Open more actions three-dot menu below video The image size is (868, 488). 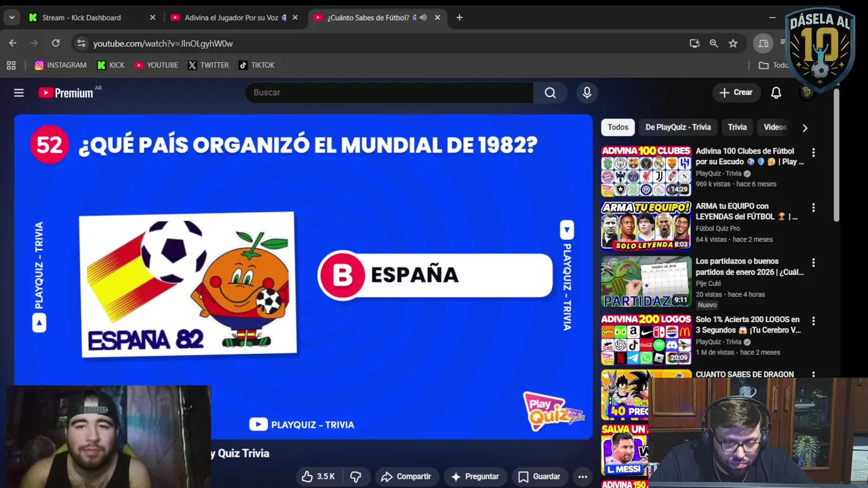pyautogui.click(x=583, y=476)
